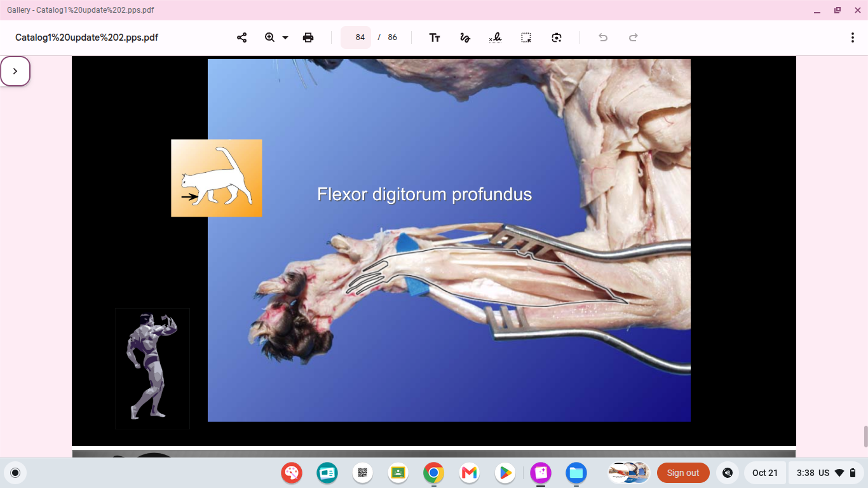
Task: Open Gmail from the shelf
Action: (x=470, y=473)
